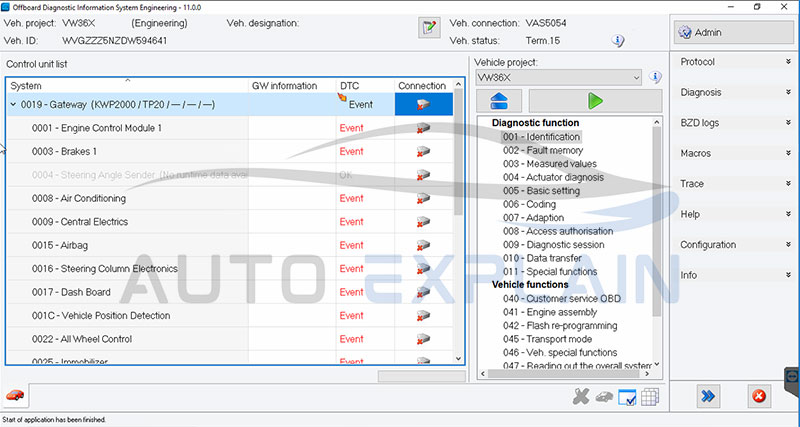The height and width of the screenshot is (427, 800).
Task: Select 011 - Special functions entry
Action: click(549, 272)
